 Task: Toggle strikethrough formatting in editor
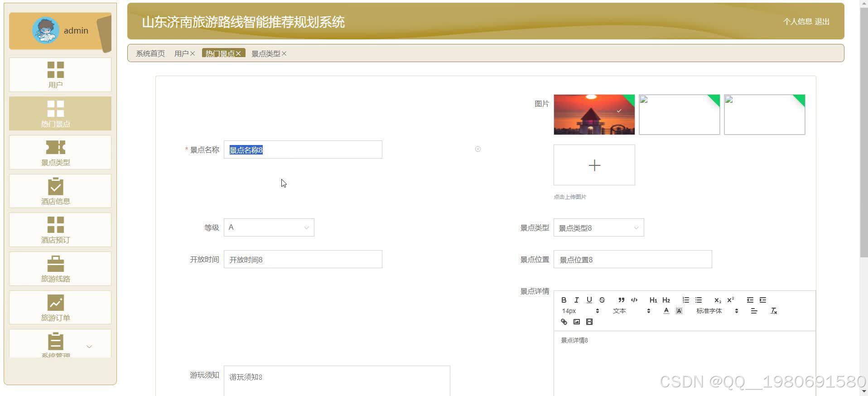(x=602, y=300)
